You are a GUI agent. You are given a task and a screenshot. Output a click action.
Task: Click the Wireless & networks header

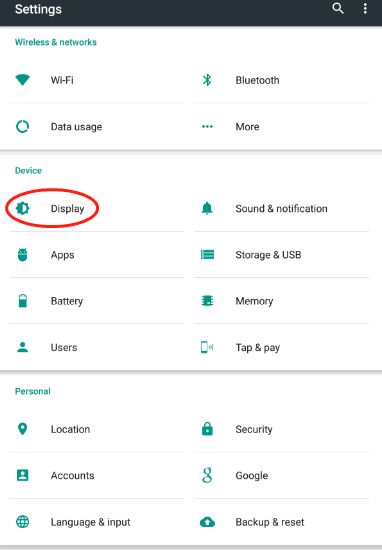[56, 42]
